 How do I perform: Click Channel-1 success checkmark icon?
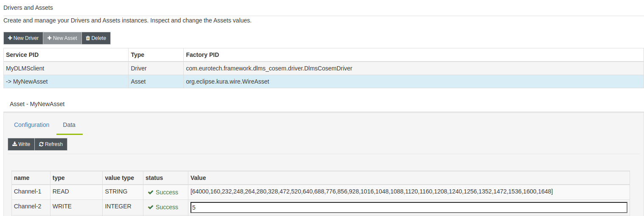click(151, 192)
